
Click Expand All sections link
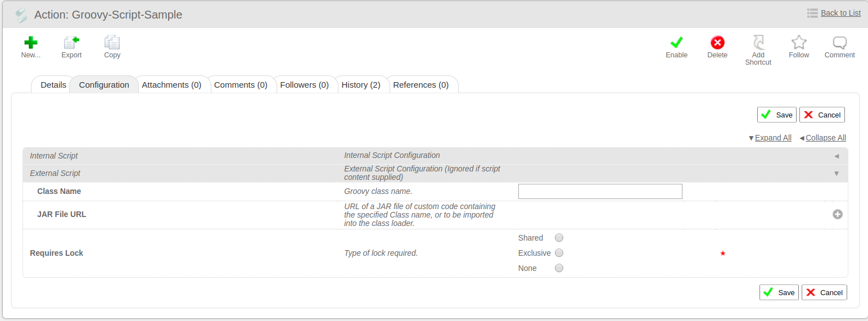[773, 138]
